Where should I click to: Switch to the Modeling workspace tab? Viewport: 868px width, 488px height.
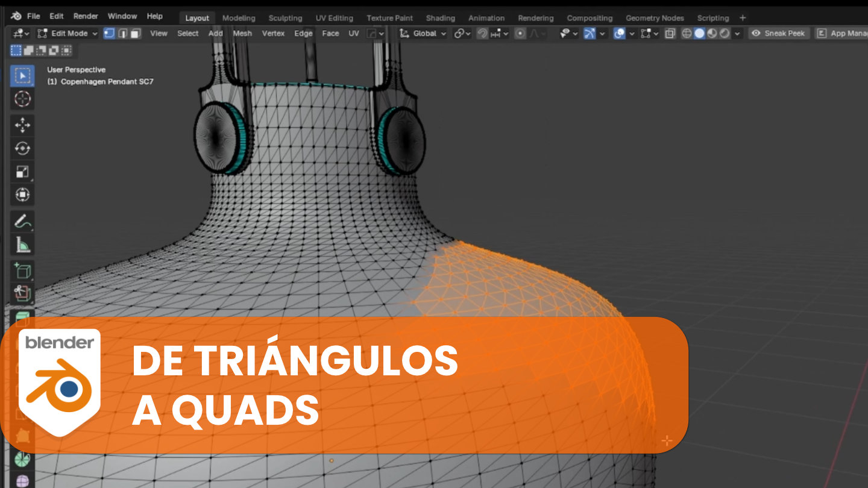coord(239,18)
